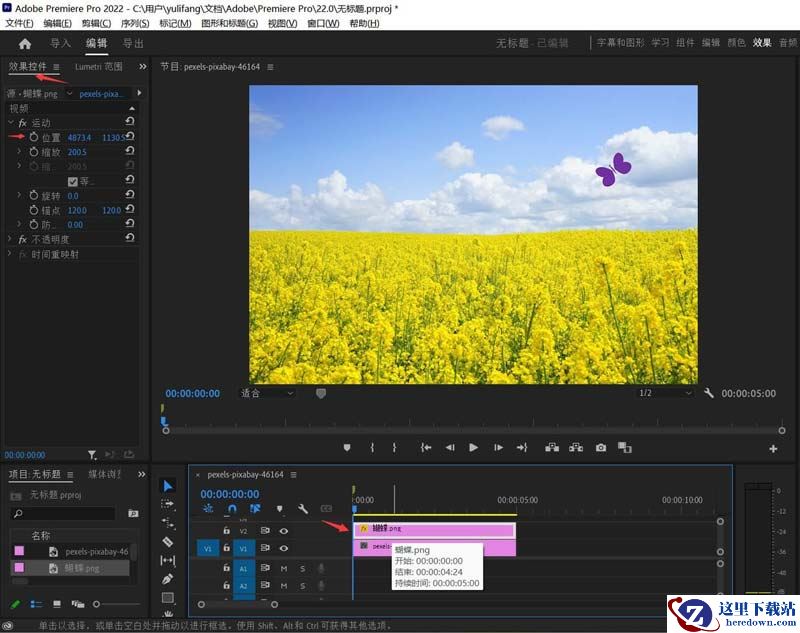800x633 pixels.
Task: Switch to Lumetri Scopes tab
Action: tap(98, 66)
